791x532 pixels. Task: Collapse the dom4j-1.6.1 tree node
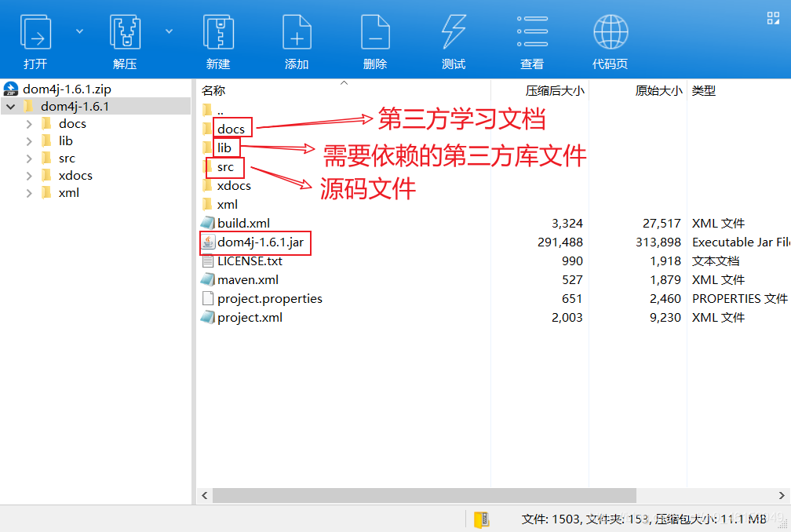coord(10,105)
